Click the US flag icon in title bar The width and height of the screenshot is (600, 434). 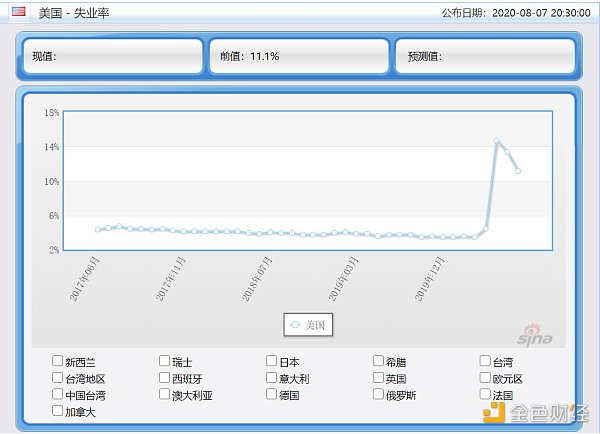click(18, 11)
